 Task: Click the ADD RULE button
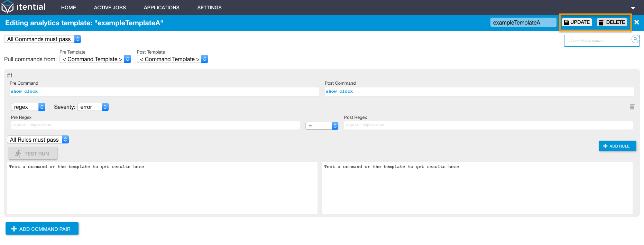[617, 146]
